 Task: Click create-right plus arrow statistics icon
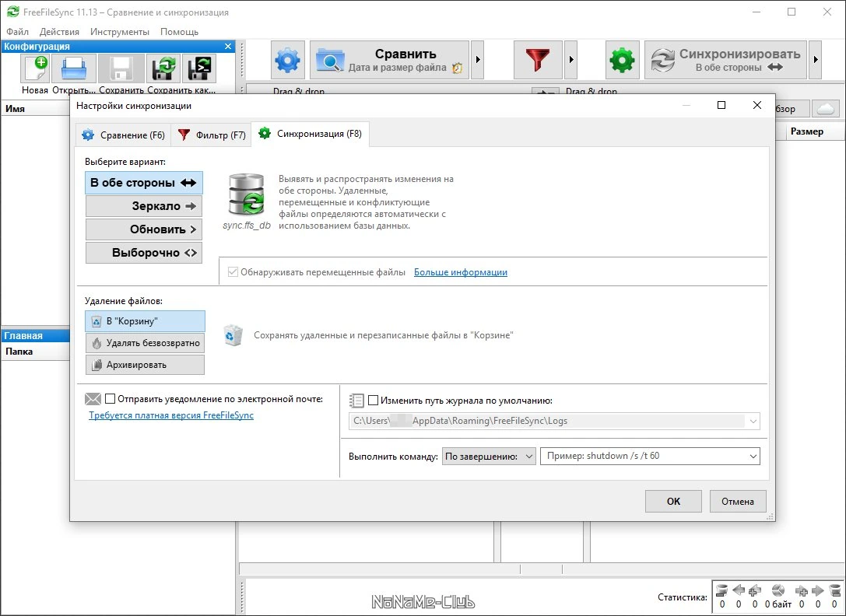pos(802,590)
